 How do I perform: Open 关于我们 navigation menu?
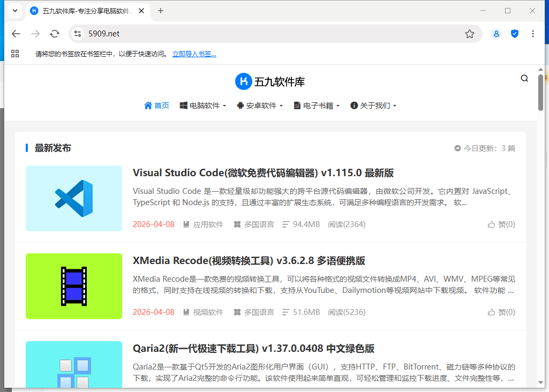tap(373, 105)
